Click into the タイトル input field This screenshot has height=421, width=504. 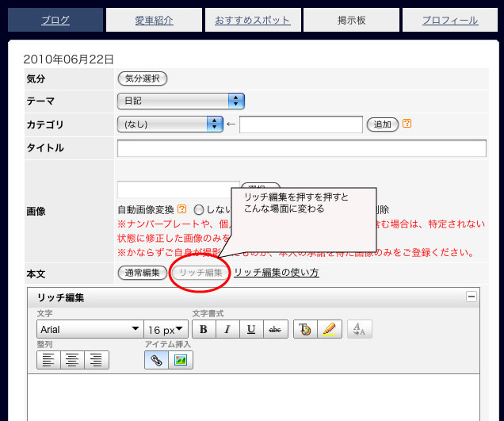302,148
